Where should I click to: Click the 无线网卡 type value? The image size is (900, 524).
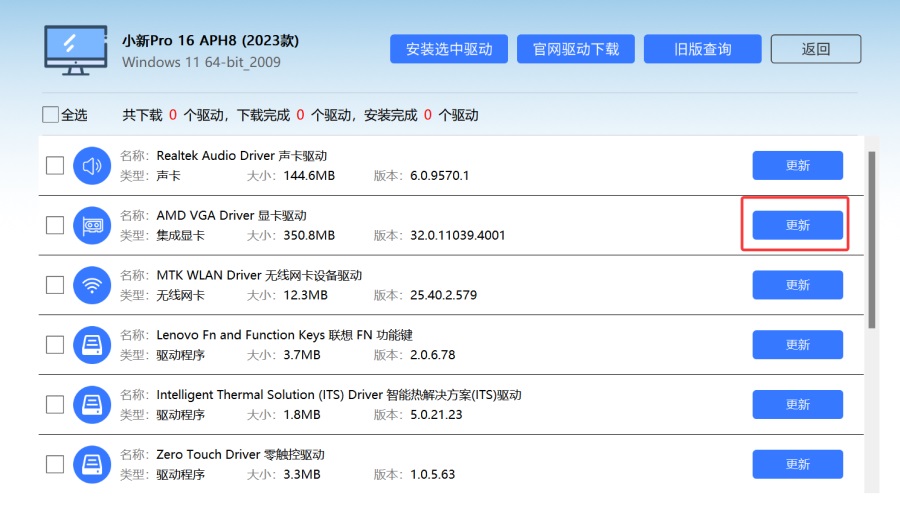click(180, 295)
